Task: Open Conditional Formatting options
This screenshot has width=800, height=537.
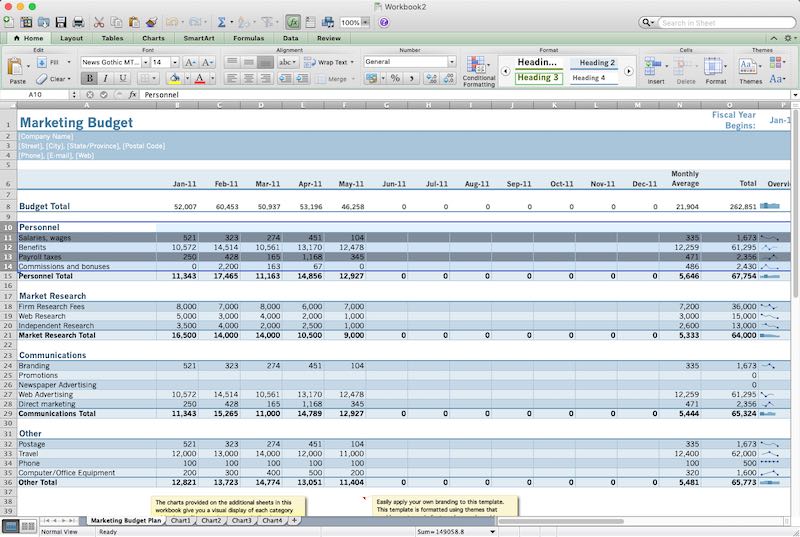Action: coord(479,71)
